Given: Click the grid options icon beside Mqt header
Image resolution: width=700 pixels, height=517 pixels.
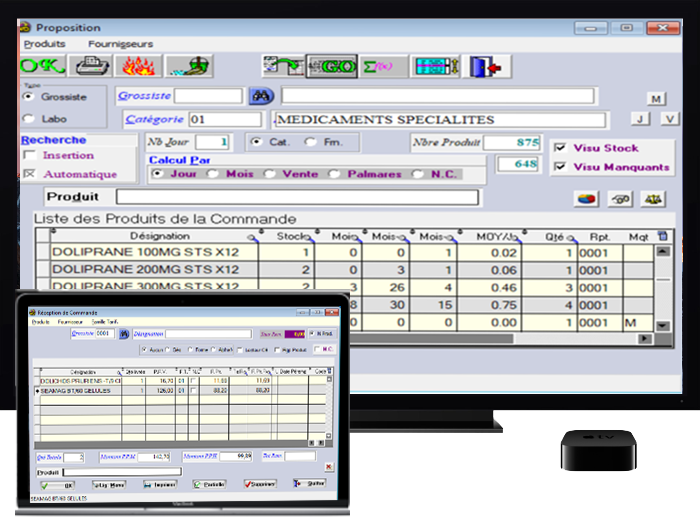Looking at the screenshot, I should click(x=663, y=236).
